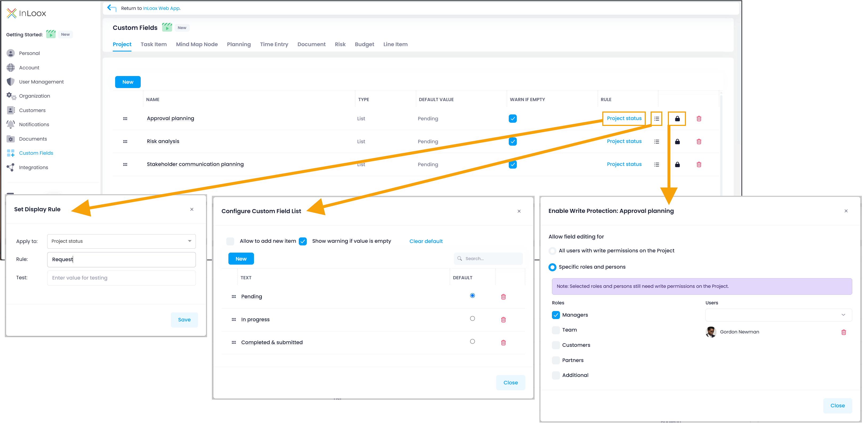Toggle Warn if empty for Stakeholder communication planning
The image size is (868, 426).
tap(512, 164)
